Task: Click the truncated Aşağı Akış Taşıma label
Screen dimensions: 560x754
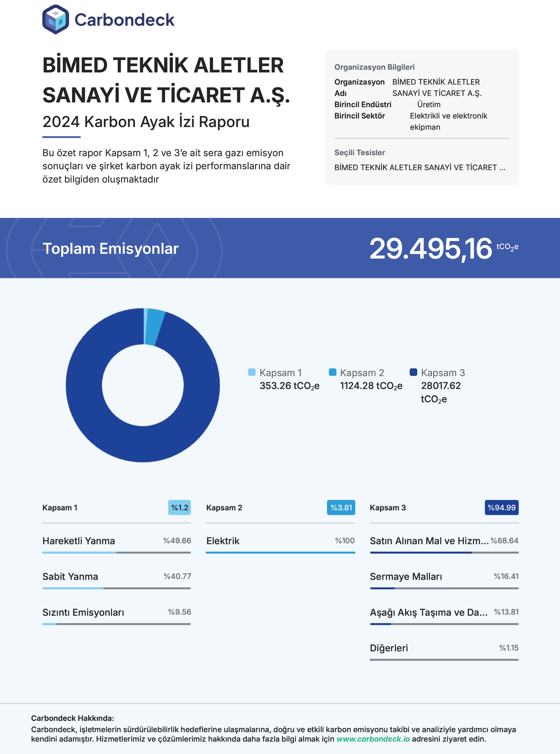Action: (429, 612)
